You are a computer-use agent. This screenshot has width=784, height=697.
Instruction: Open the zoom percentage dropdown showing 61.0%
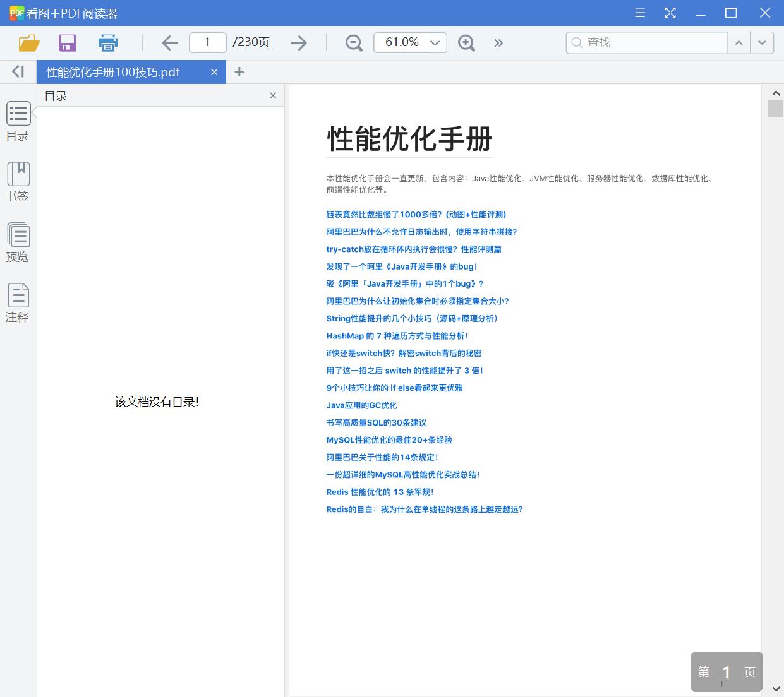(x=411, y=42)
